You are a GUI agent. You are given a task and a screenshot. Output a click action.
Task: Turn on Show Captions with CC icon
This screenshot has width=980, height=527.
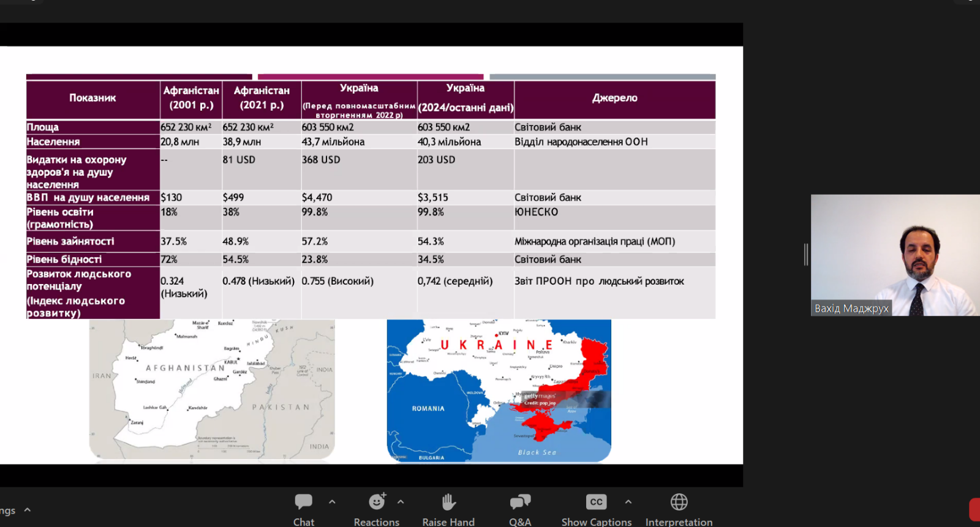coord(596,503)
